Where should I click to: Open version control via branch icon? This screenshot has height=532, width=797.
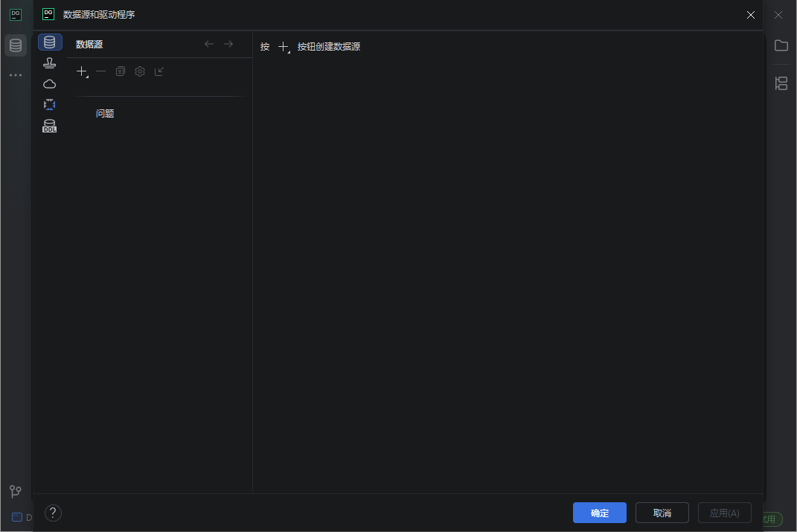pyautogui.click(x=15, y=491)
